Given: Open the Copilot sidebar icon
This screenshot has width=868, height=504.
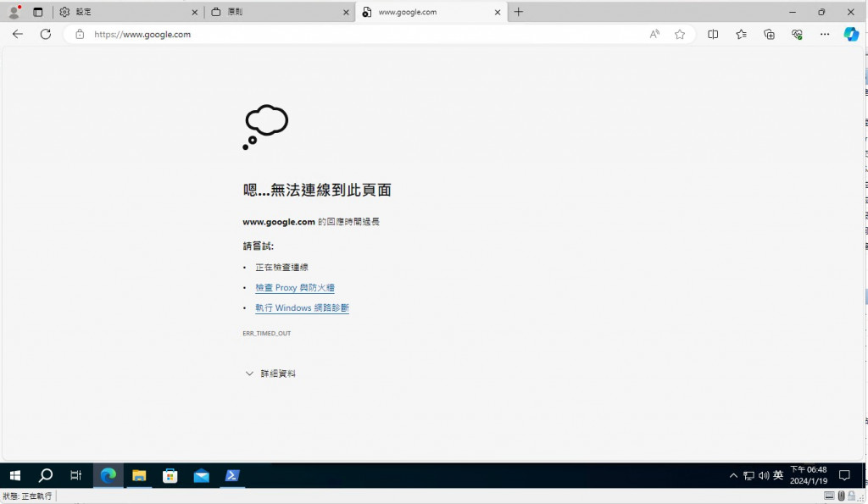Looking at the screenshot, I should click(x=851, y=34).
